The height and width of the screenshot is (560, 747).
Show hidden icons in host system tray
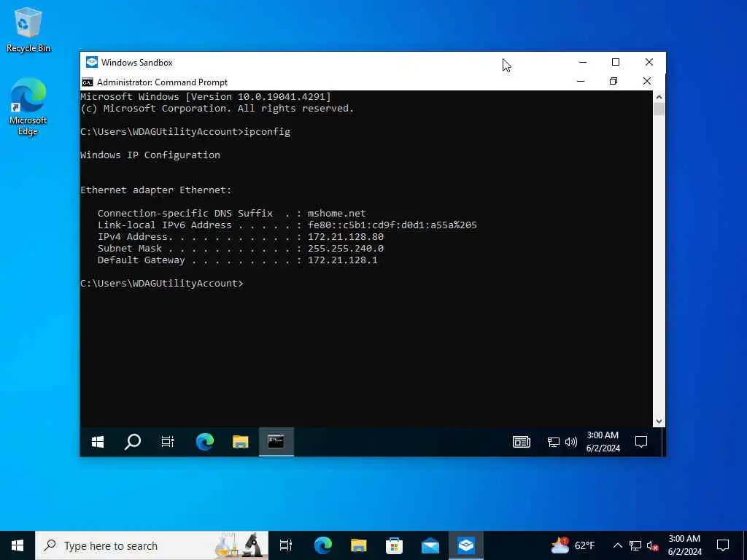(x=617, y=545)
